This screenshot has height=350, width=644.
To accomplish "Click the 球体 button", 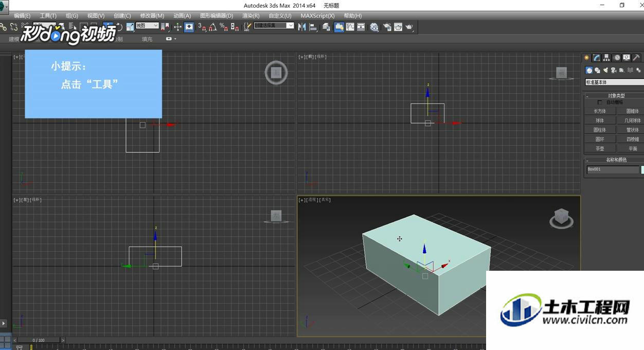I will pyautogui.click(x=600, y=120).
